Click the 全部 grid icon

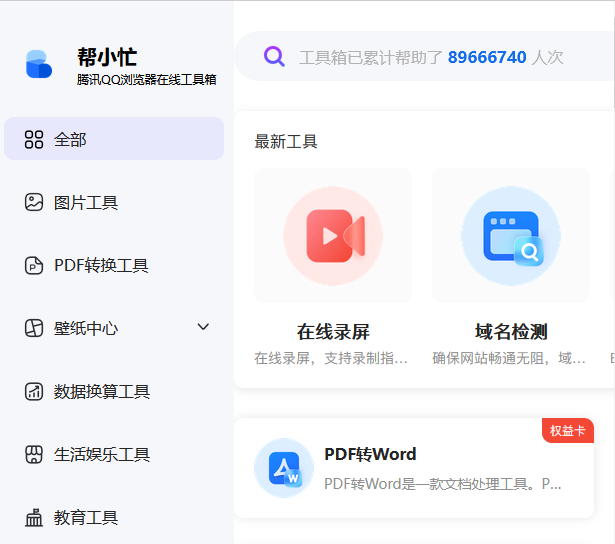[x=34, y=139]
